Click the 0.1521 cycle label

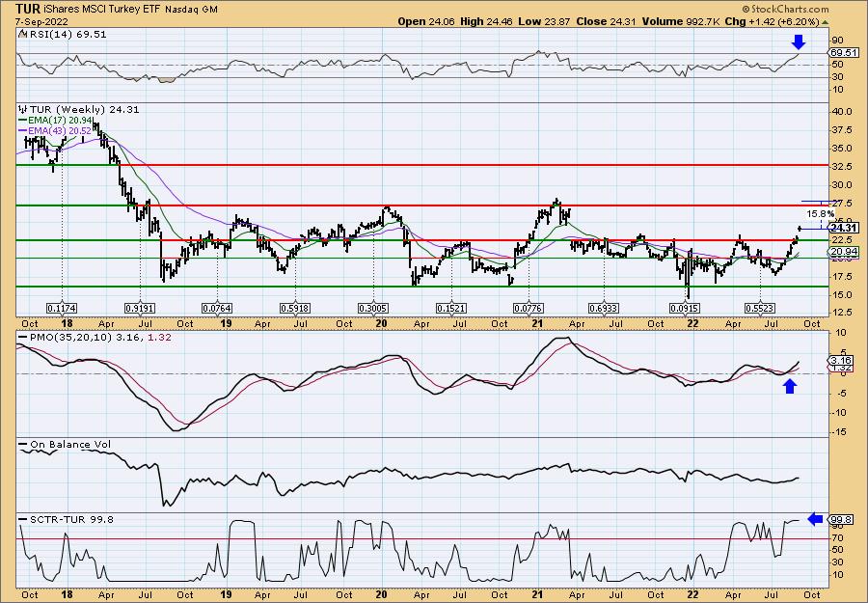[451, 308]
